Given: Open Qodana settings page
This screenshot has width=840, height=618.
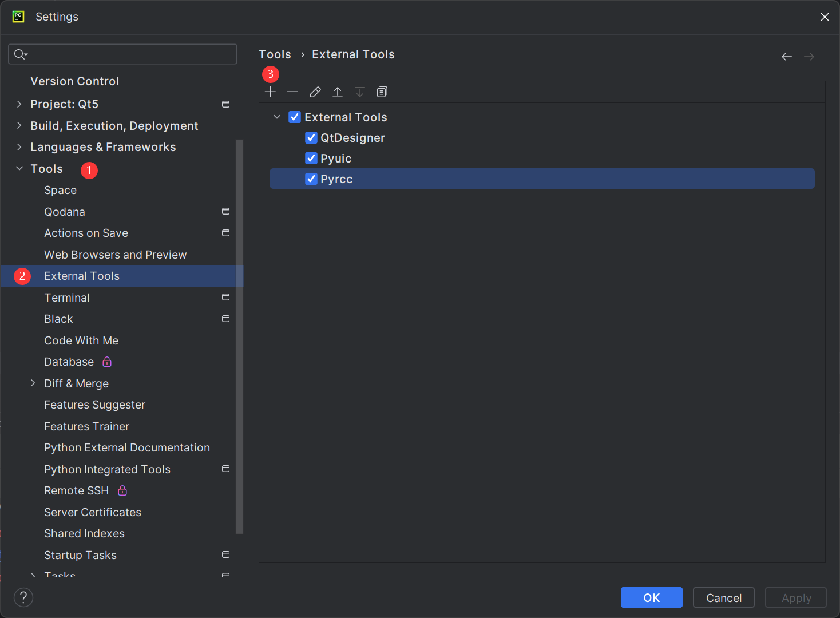Looking at the screenshot, I should click(65, 212).
